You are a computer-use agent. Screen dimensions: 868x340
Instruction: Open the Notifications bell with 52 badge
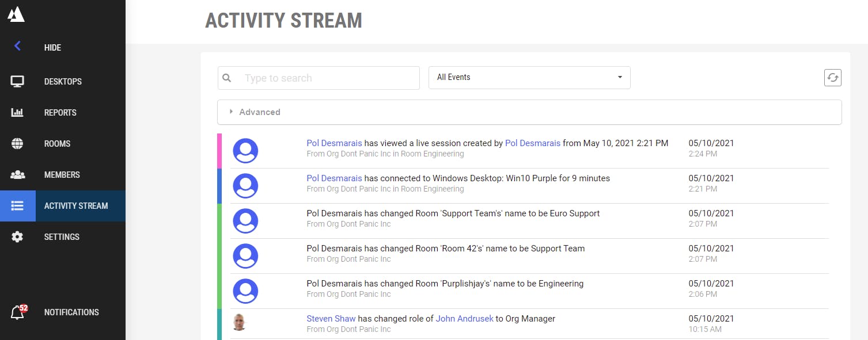pos(18,312)
